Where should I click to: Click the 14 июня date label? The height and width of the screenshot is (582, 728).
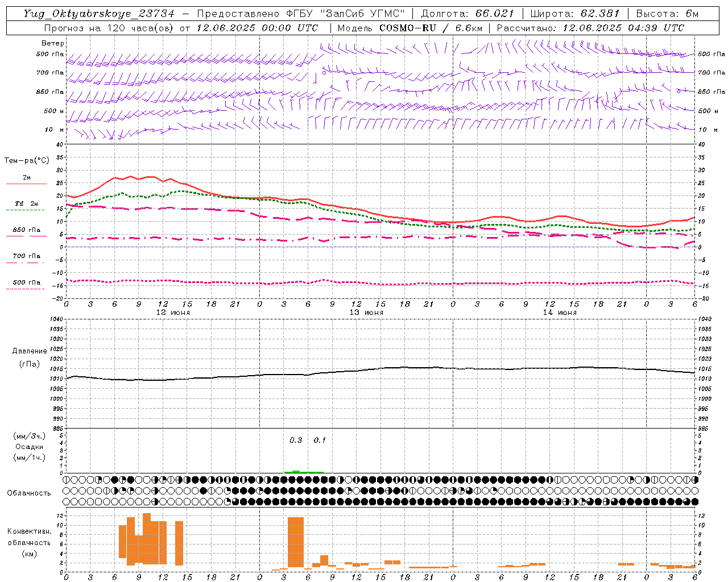point(560,313)
